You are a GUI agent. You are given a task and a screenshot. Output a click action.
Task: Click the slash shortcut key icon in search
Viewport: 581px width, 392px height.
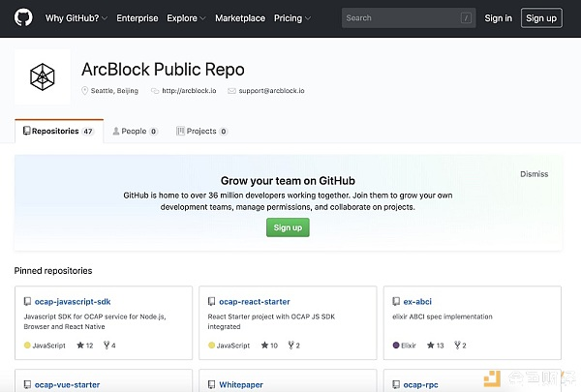click(466, 17)
